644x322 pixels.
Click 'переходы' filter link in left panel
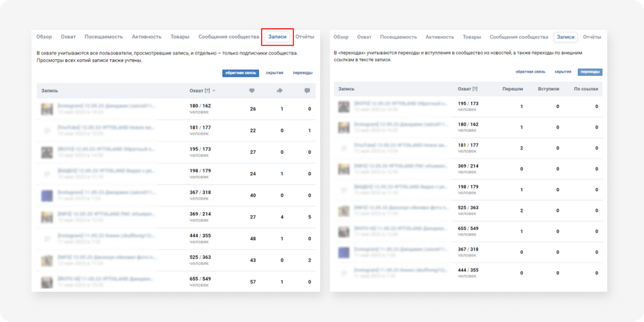(x=303, y=73)
